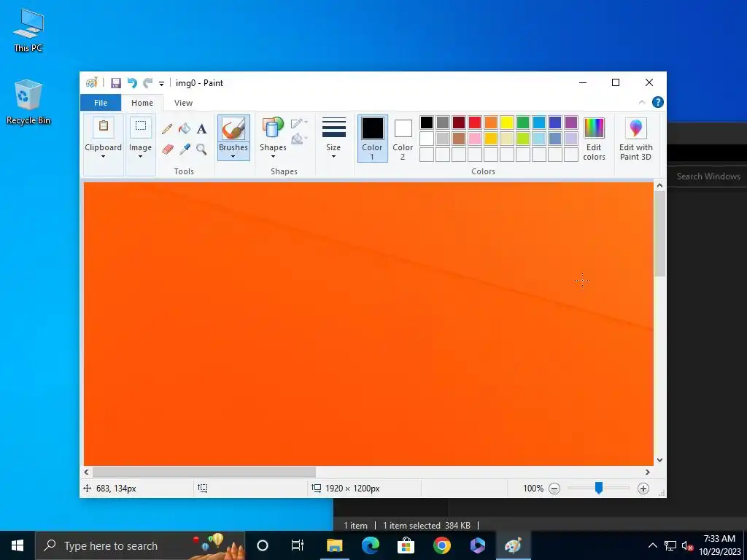The image size is (747, 560).
Task: Open the File menu
Action: click(x=101, y=103)
